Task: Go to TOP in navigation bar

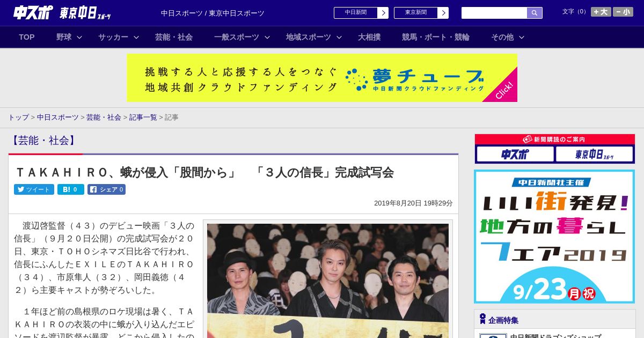Action: pos(27,37)
